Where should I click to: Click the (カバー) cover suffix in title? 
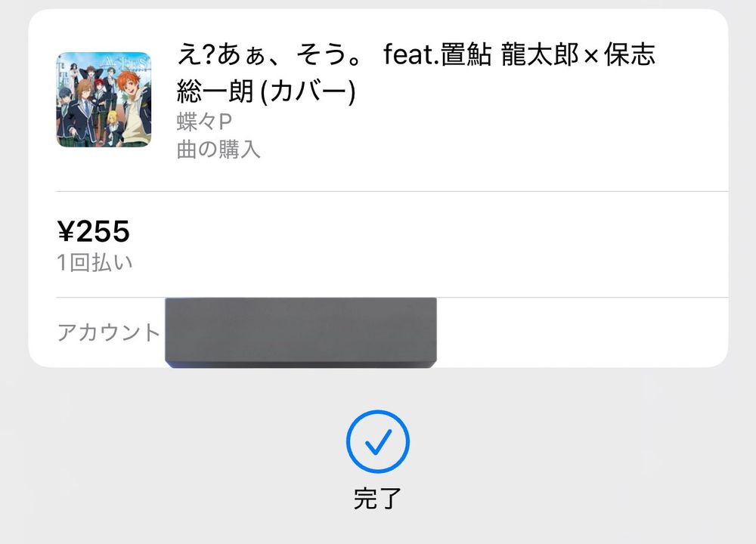(308, 91)
